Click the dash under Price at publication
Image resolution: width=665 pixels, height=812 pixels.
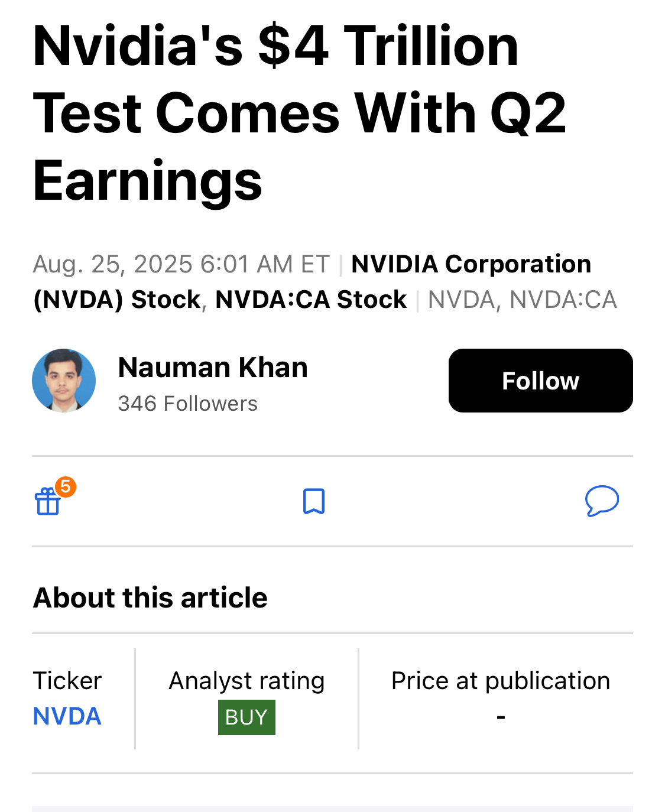[x=501, y=717]
